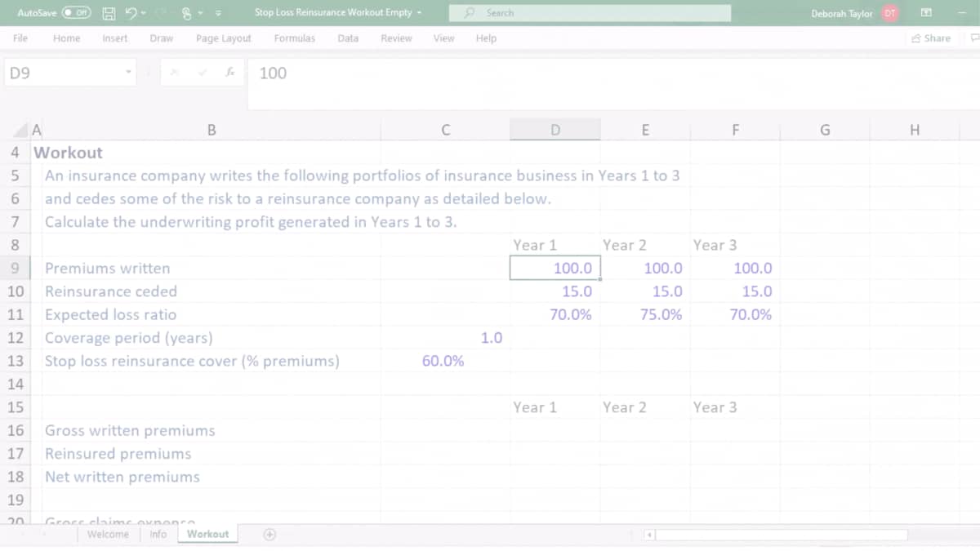This screenshot has width=980, height=551.
Task: Click the Search box in title bar
Action: pos(590,13)
